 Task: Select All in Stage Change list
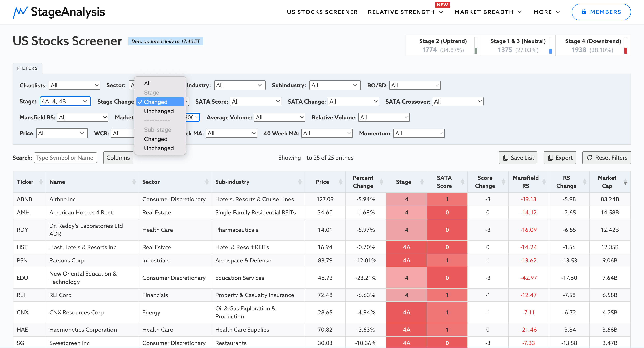(x=160, y=83)
